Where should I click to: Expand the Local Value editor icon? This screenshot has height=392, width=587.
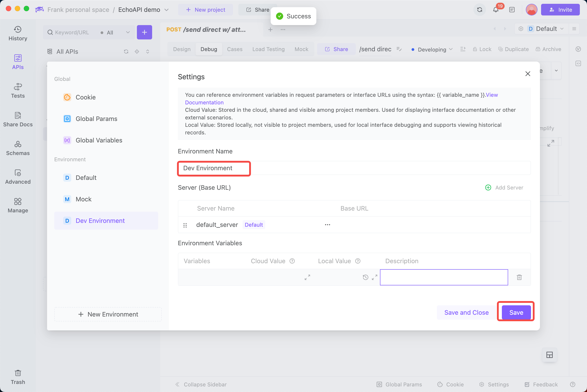(x=374, y=277)
